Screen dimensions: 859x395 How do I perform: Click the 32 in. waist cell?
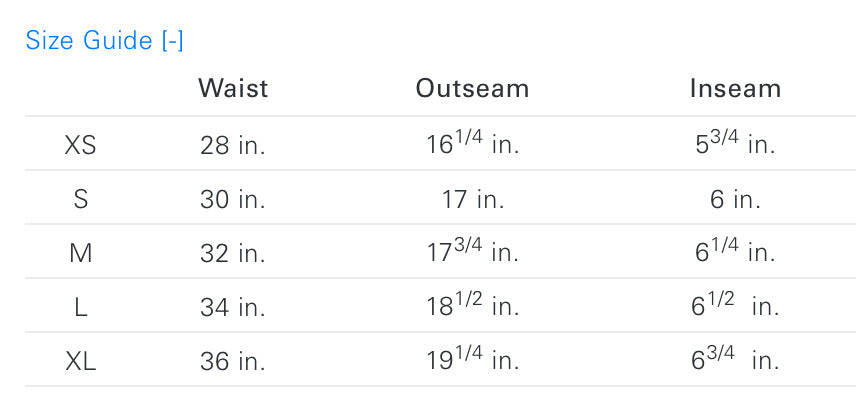click(x=232, y=253)
